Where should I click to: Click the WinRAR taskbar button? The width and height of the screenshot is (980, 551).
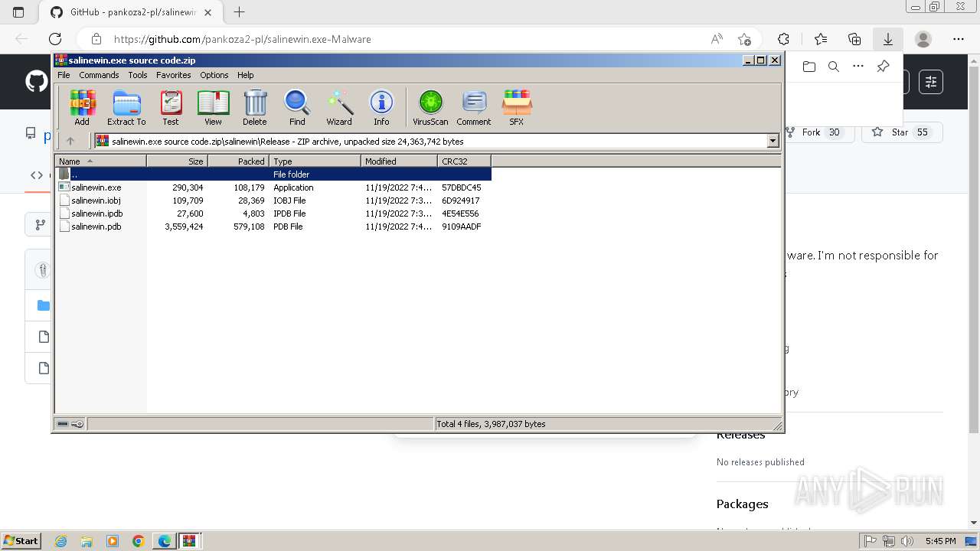(x=189, y=541)
